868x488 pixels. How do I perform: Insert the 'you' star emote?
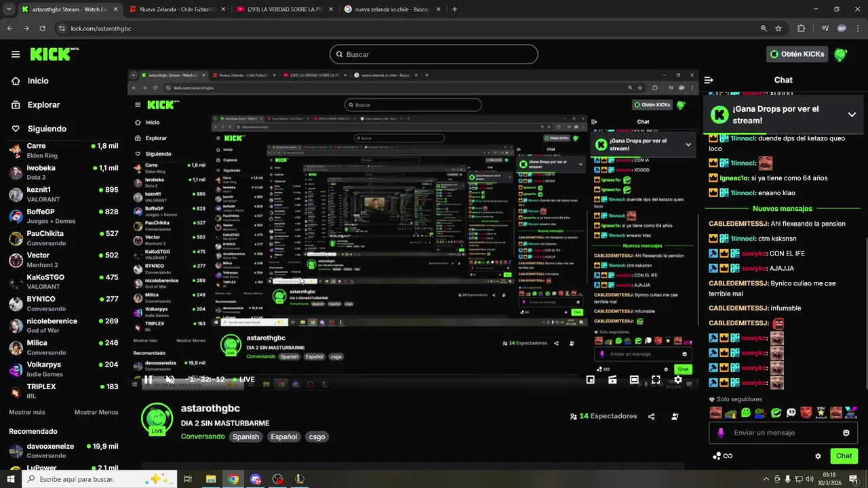coord(821,412)
